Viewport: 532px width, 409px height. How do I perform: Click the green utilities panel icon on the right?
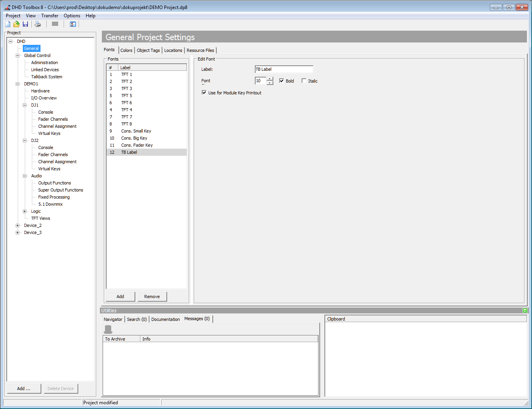click(525, 310)
